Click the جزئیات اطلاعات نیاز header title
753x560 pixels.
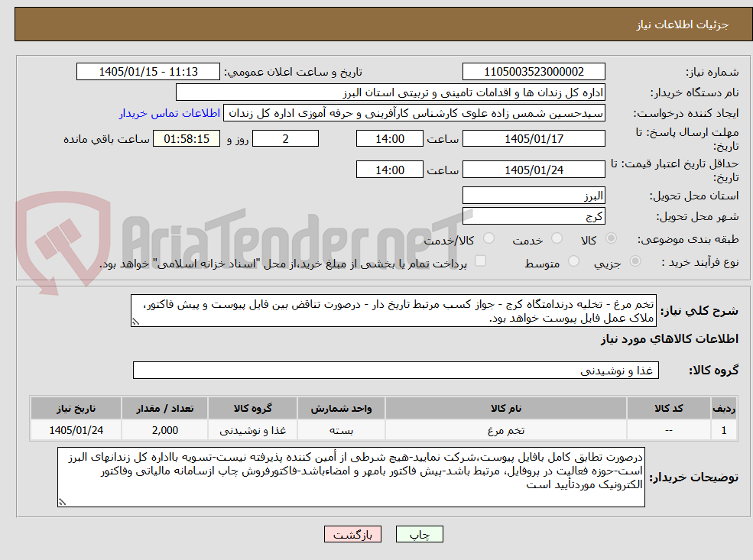(x=683, y=24)
